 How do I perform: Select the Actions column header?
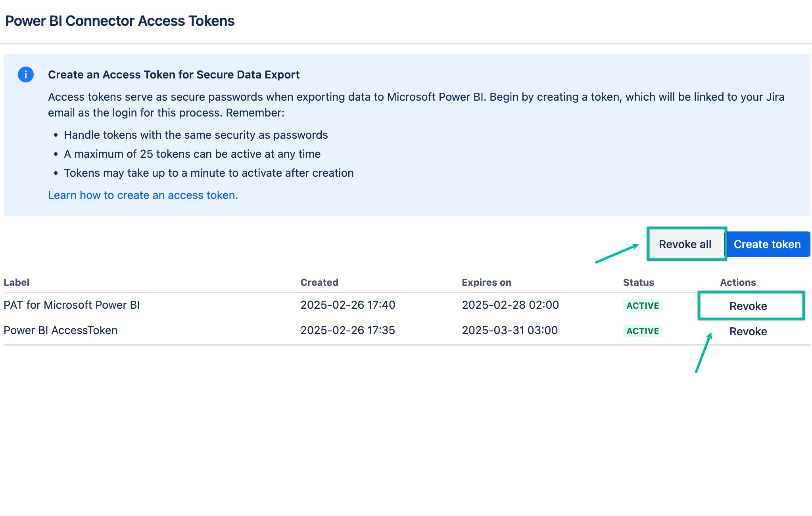pyautogui.click(x=737, y=282)
